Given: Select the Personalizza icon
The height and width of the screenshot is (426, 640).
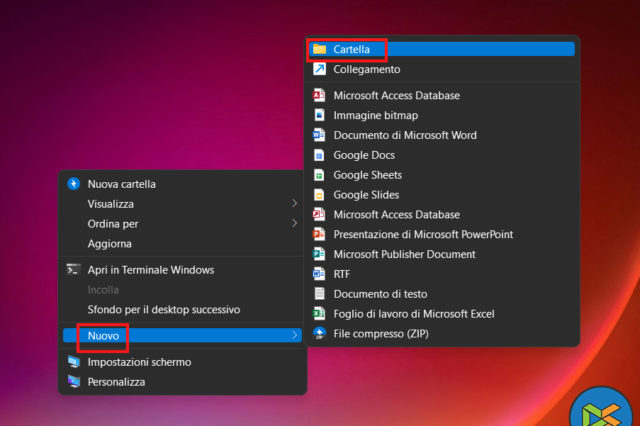Looking at the screenshot, I should coord(74,382).
